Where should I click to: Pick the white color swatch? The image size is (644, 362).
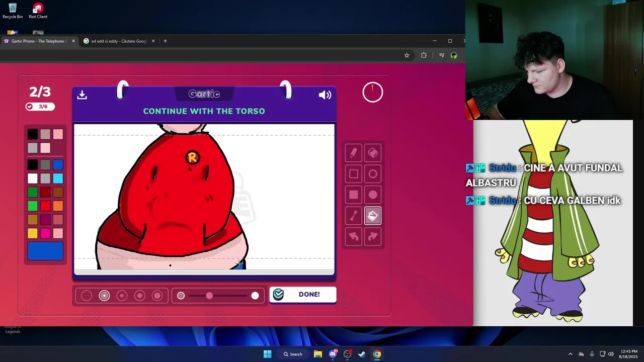point(32,178)
